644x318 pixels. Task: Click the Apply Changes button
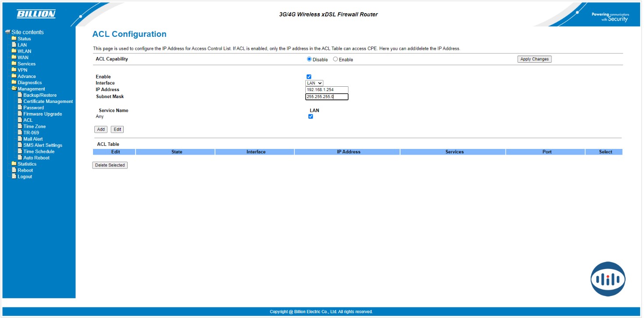tap(534, 59)
